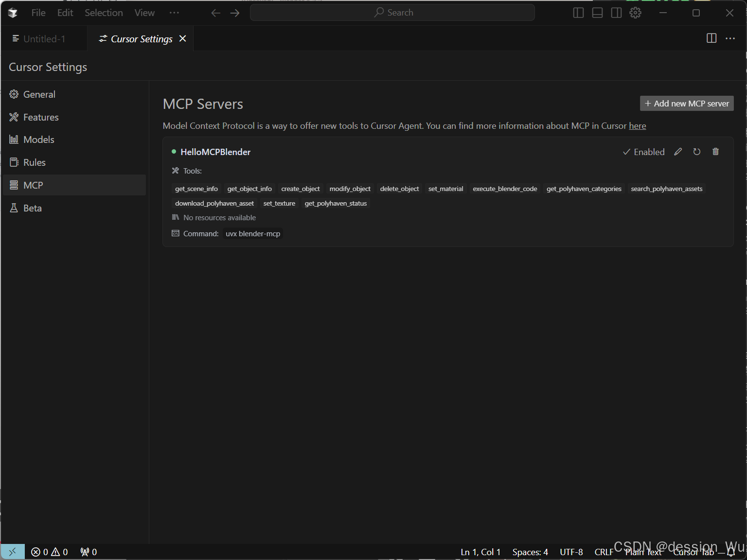
Task: Open the File menu
Action: pyautogui.click(x=38, y=13)
